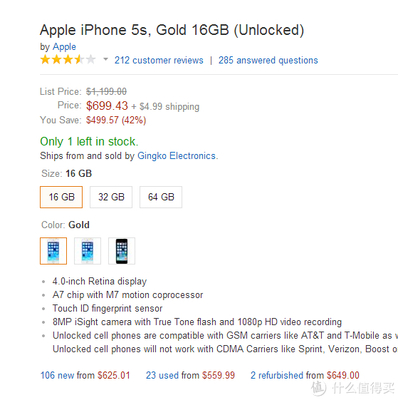
Task: Click the $4.99 shipping text
Action: tap(169, 107)
